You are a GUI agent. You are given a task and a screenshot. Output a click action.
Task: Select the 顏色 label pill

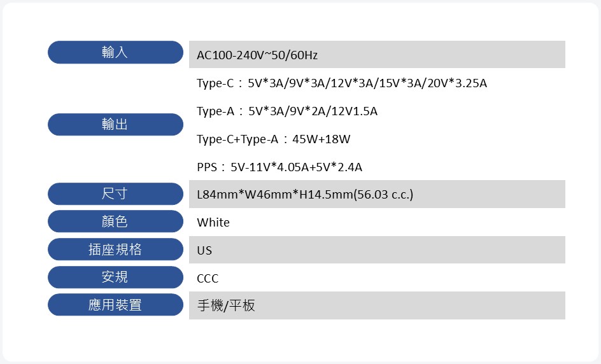[115, 221]
